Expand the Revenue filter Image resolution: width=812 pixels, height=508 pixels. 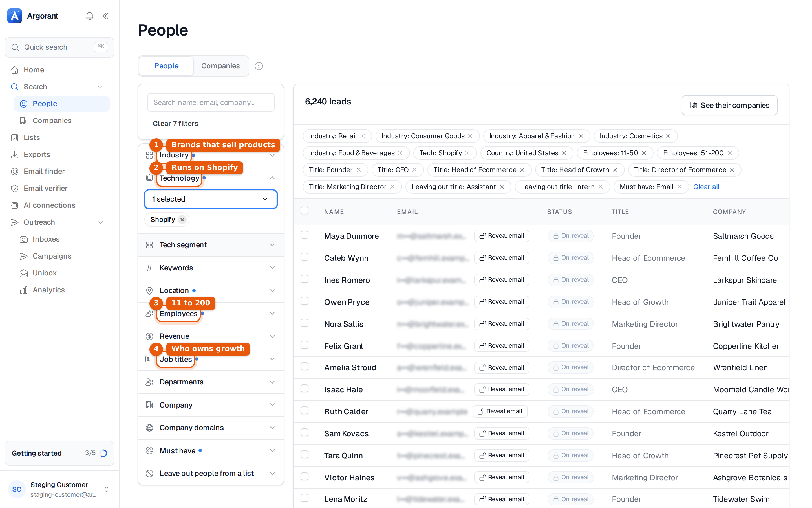[211, 336]
